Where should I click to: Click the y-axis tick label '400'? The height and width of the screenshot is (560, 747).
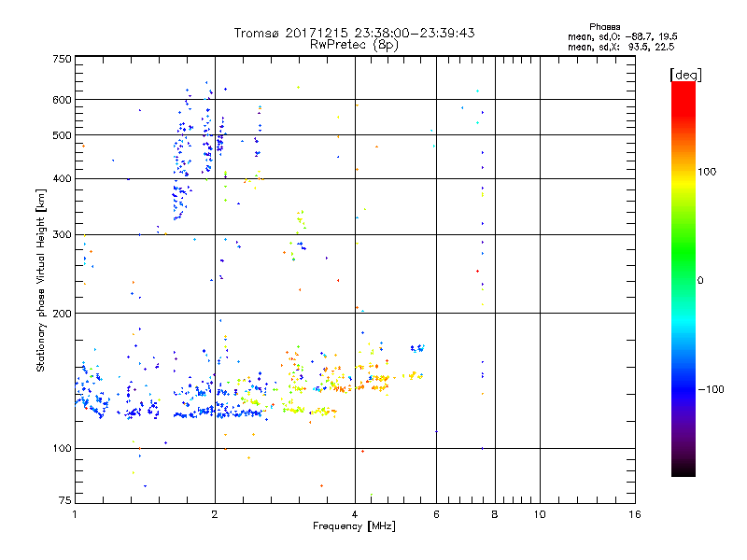pos(62,178)
